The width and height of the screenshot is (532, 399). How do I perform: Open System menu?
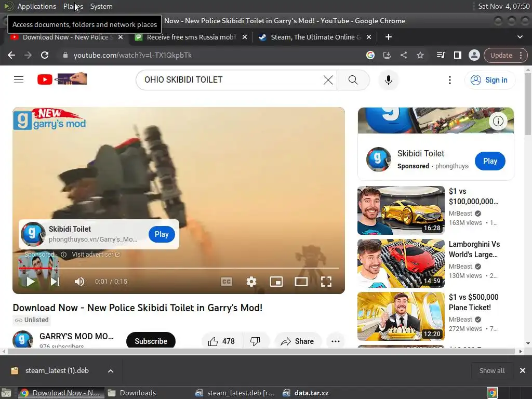[x=101, y=6]
